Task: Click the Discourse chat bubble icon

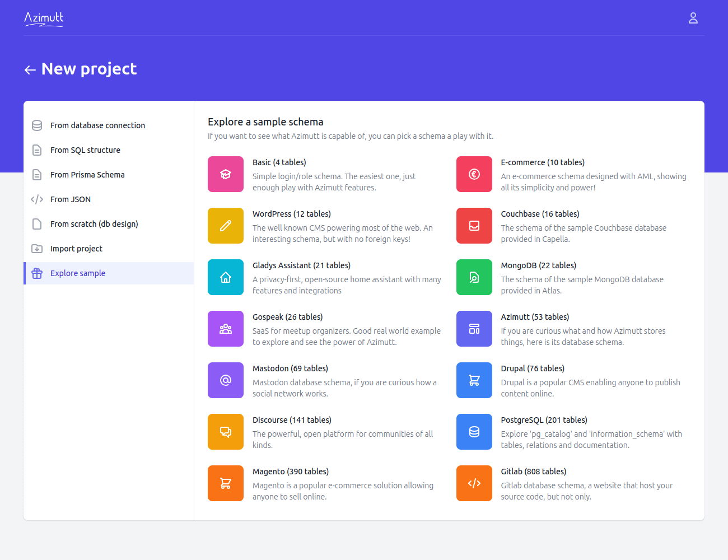Action: point(226,432)
